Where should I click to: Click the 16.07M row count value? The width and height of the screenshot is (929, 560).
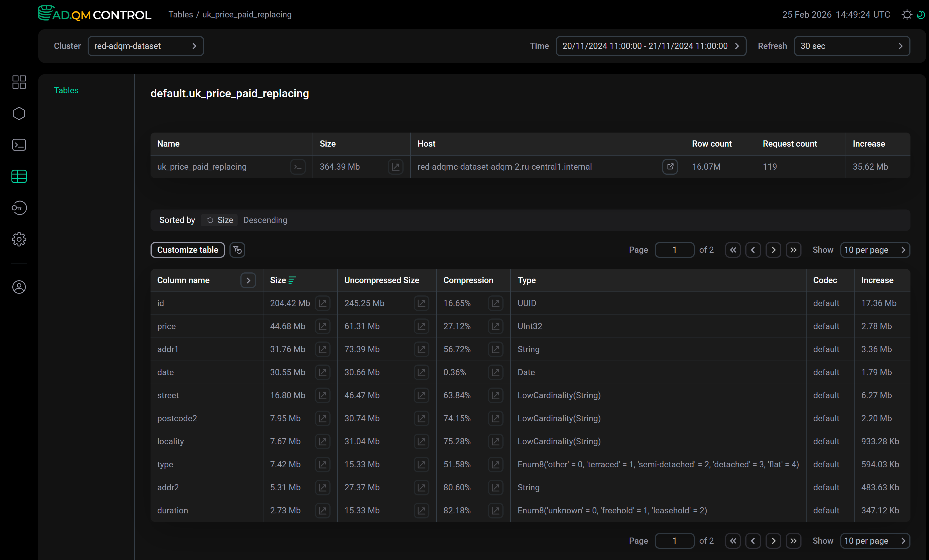pyautogui.click(x=706, y=167)
